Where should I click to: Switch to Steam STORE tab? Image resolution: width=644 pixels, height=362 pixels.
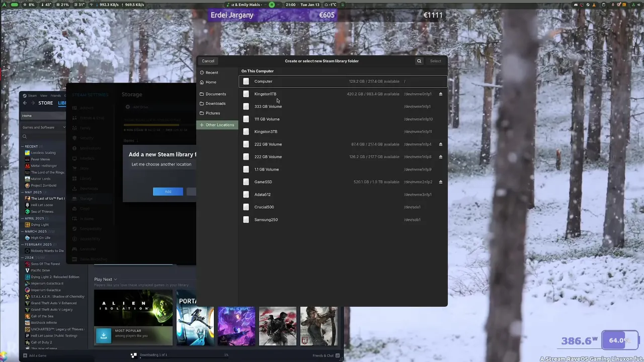[46, 103]
